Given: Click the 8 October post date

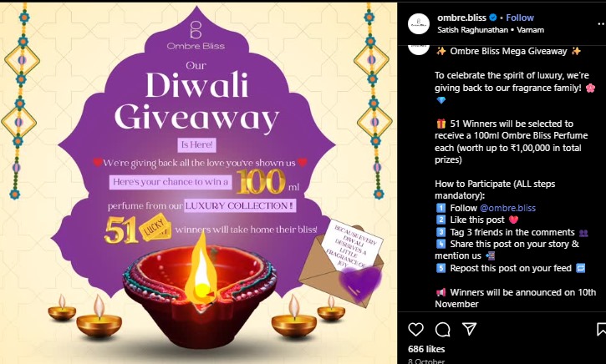Looking at the screenshot, I should (x=426, y=361).
